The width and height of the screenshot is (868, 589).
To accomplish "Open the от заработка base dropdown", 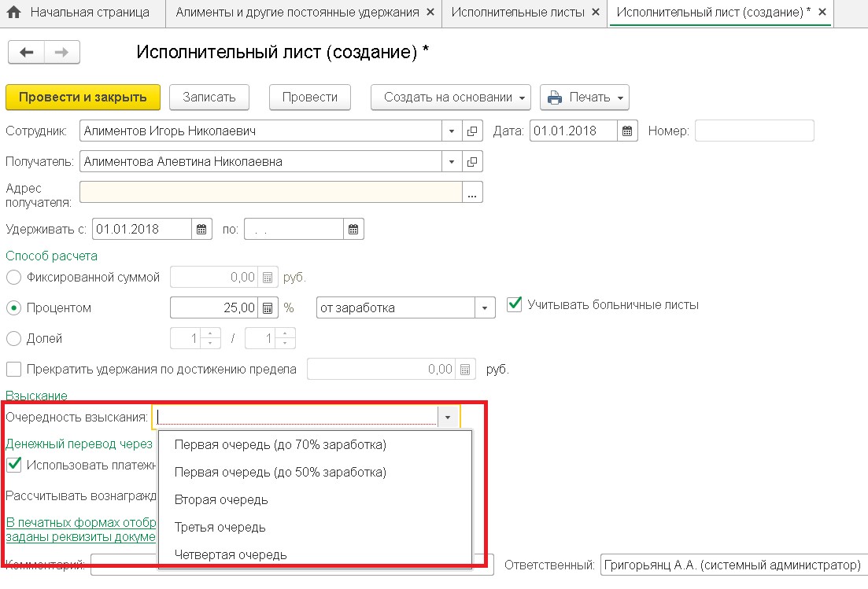I will coord(485,308).
